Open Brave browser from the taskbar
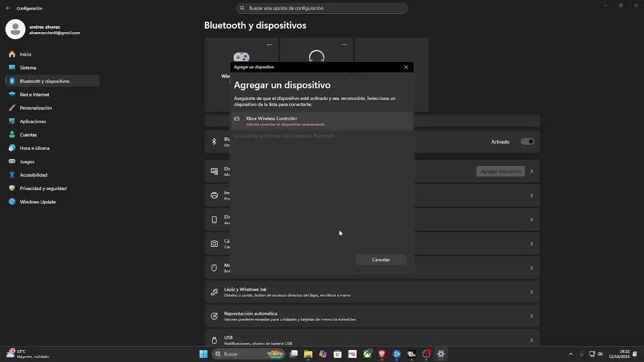Viewport: 644px width, 362px height. click(382, 354)
